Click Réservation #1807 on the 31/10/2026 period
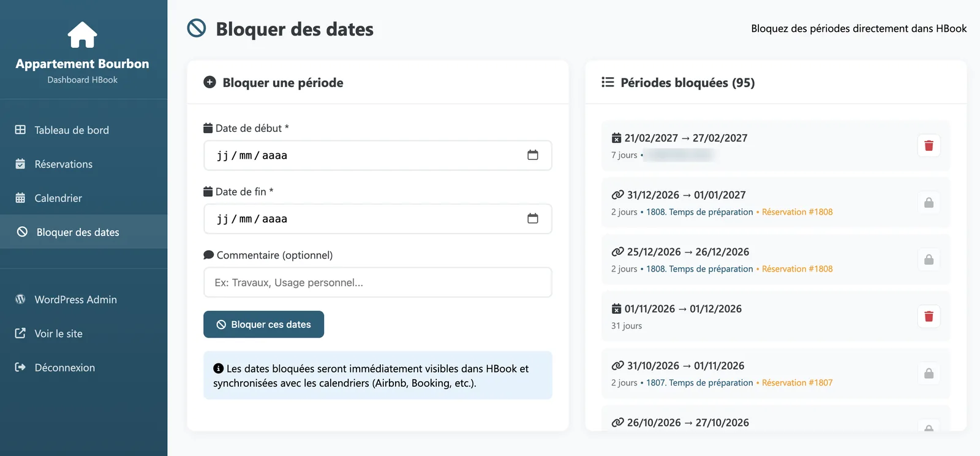Image resolution: width=980 pixels, height=456 pixels. [797, 383]
